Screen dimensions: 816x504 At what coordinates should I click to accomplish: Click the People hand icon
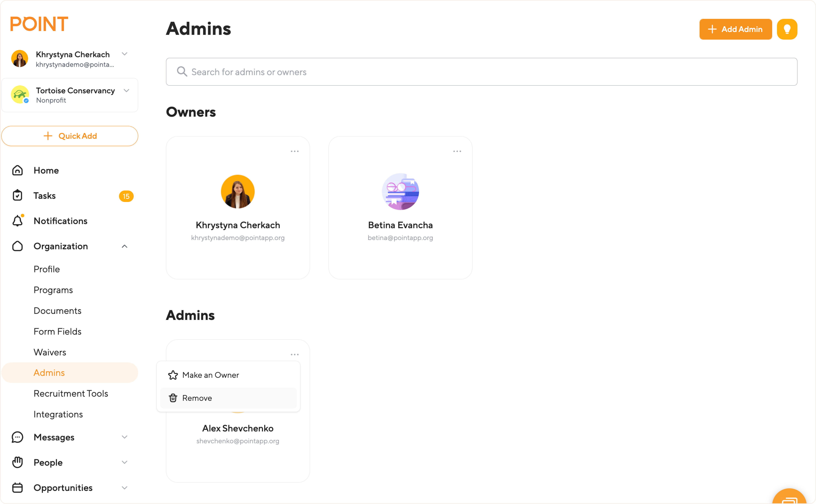pos(17,462)
